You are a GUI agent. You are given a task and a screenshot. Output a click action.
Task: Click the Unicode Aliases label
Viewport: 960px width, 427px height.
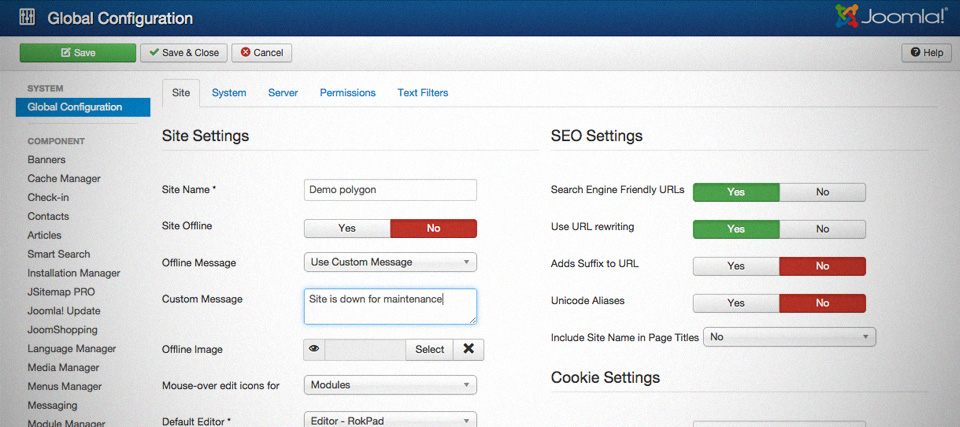587,301
